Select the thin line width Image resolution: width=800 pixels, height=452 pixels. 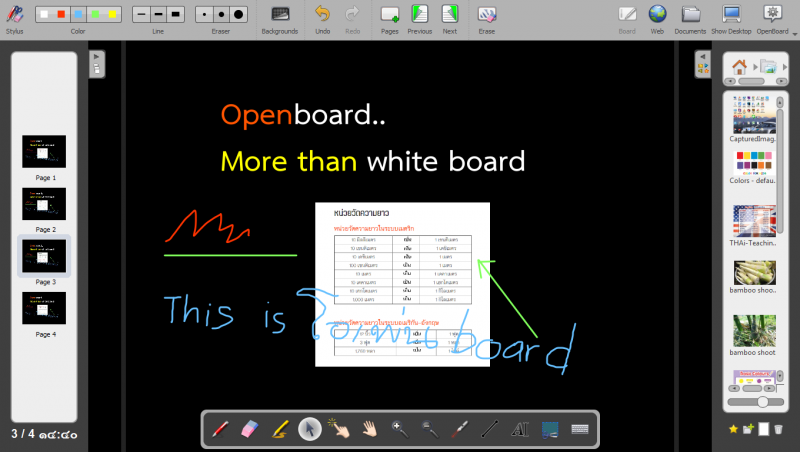(141, 14)
